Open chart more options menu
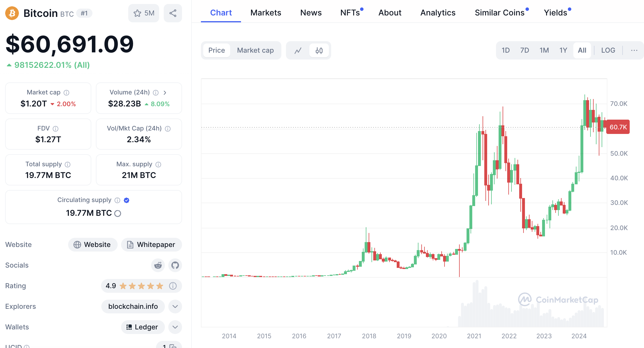Image resolution: width=644 pixels, height=348 pixels. (x=634, y=50)
